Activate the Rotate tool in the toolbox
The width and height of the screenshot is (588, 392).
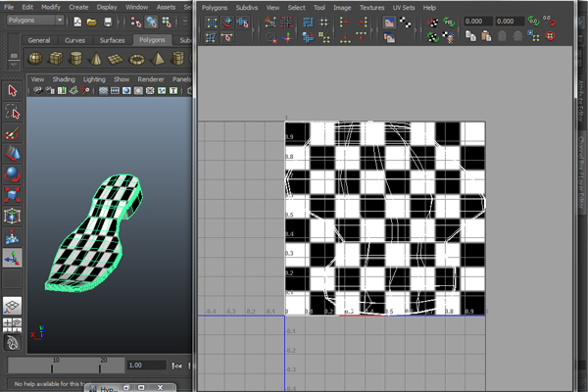click(13, 174)
